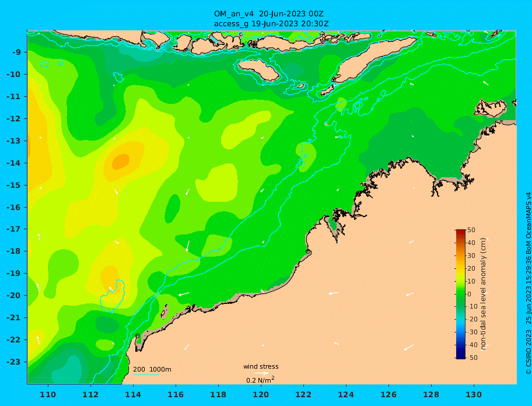
Task: Click the colorbar tick label "-40"
Action: pyautogui.click(x=471, y=345)
